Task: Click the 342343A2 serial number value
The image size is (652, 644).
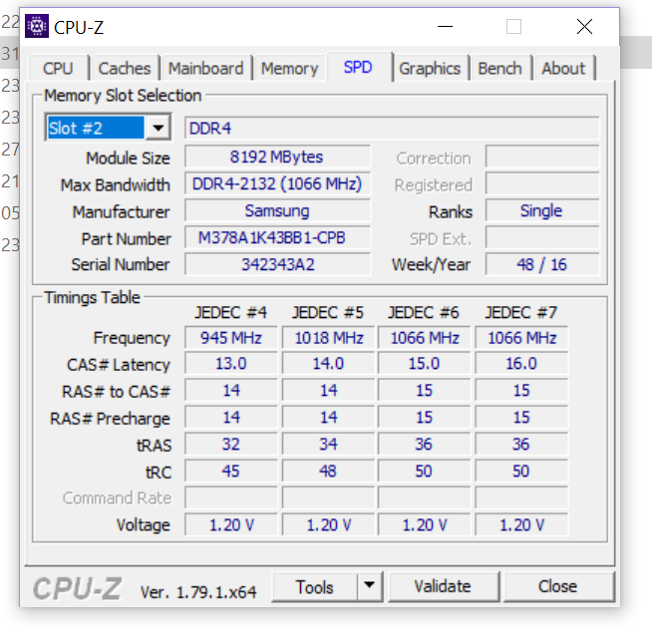Action: coord(277,264)
